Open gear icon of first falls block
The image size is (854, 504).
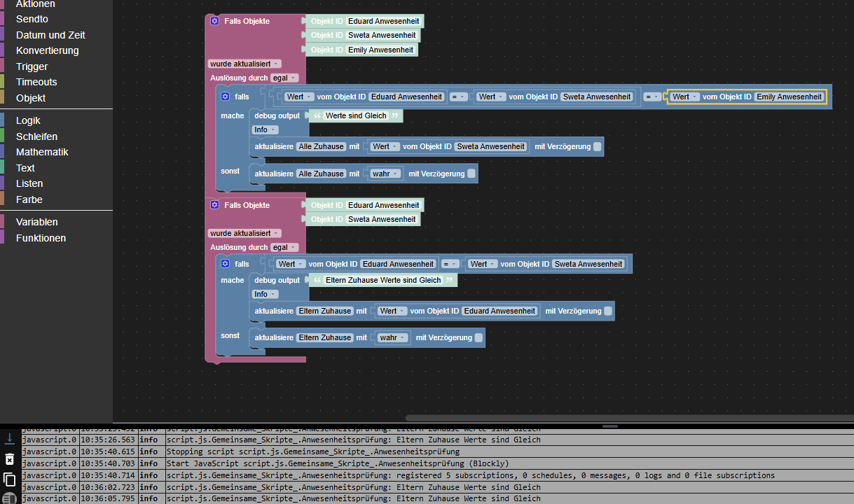coord(225,97)
